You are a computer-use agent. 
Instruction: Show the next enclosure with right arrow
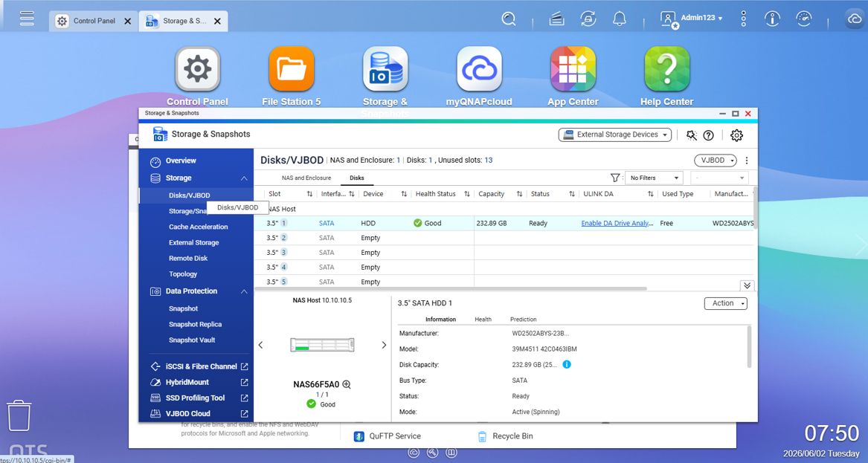tap(384, 345)
